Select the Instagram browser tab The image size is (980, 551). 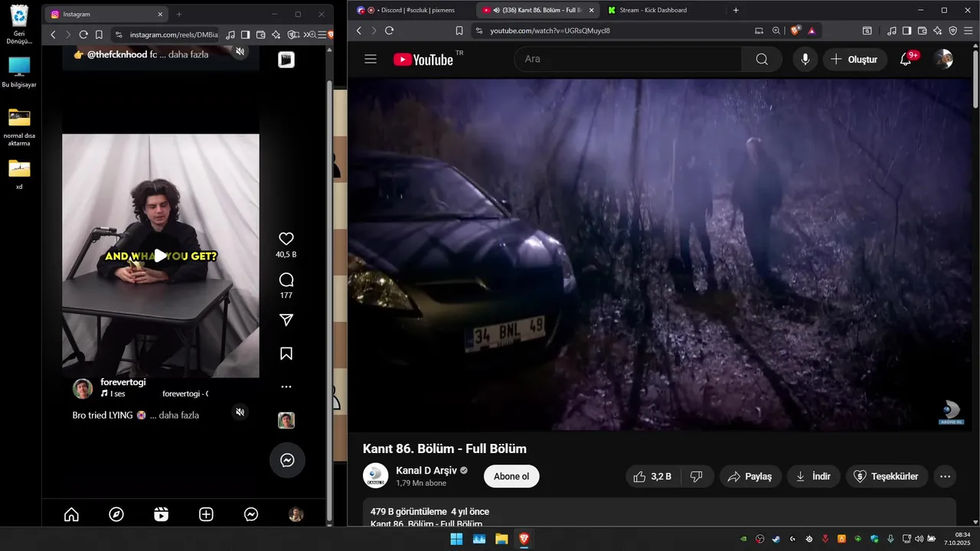[x=106, y=14]
